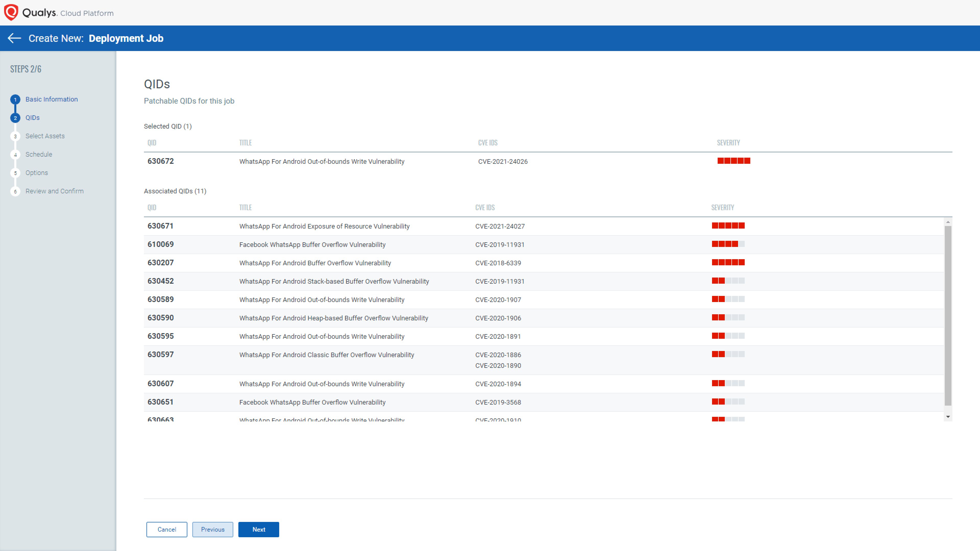Select row QID 630452
Screen dimensions: 980x551
click(x=544, y=281)
